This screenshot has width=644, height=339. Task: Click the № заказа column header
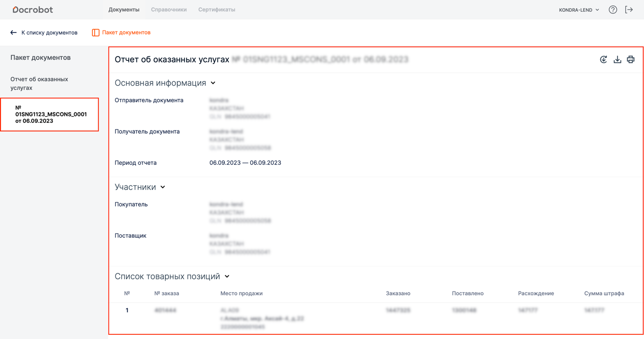click(166, 293)
